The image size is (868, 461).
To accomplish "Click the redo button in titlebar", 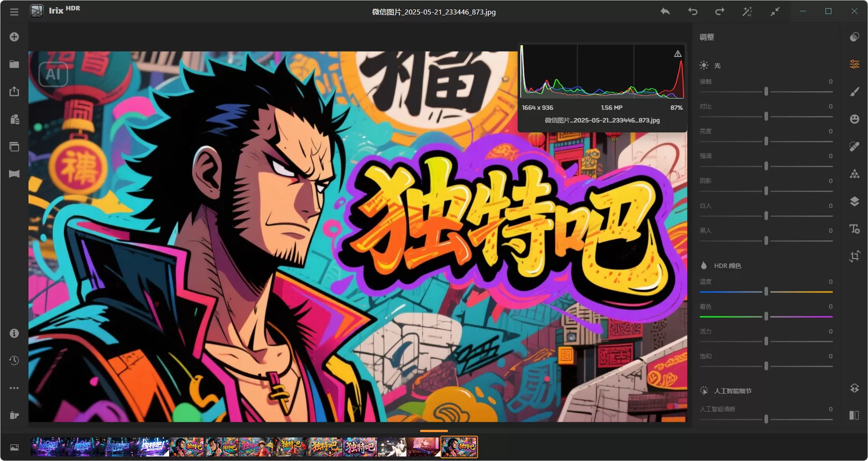I will point(720,11).
